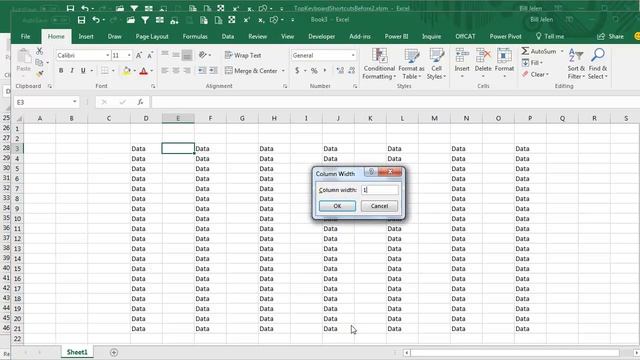This screenshot has height=360, width=640.
Task: Click the Insert cells icon
Action: (462, 56)
